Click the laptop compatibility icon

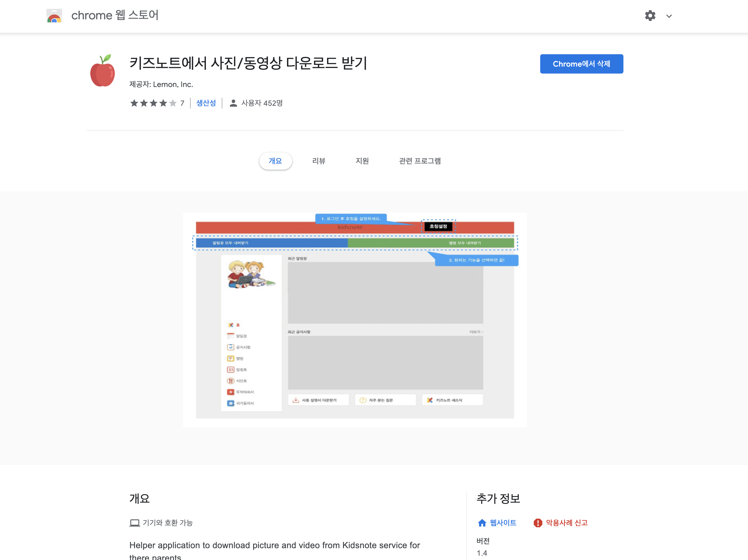(x=135, y=523)
